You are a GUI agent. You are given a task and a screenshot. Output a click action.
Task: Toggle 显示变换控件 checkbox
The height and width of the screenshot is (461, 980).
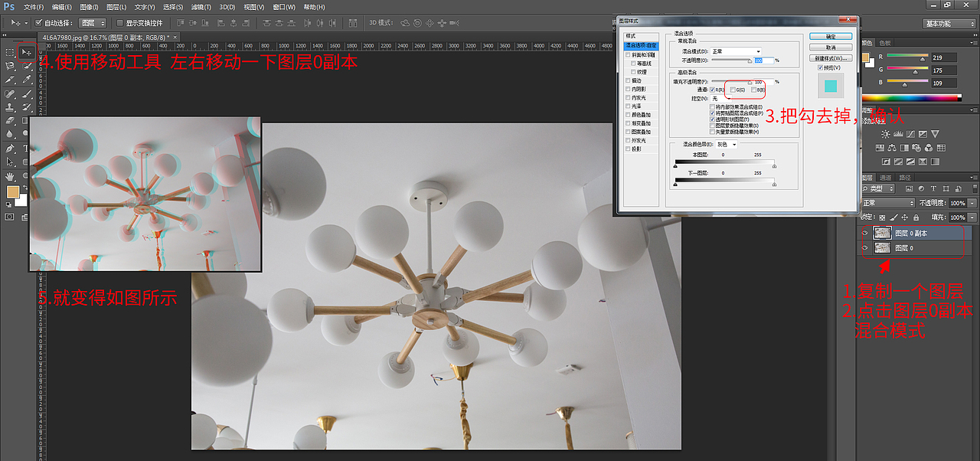(x=119, y=23)
